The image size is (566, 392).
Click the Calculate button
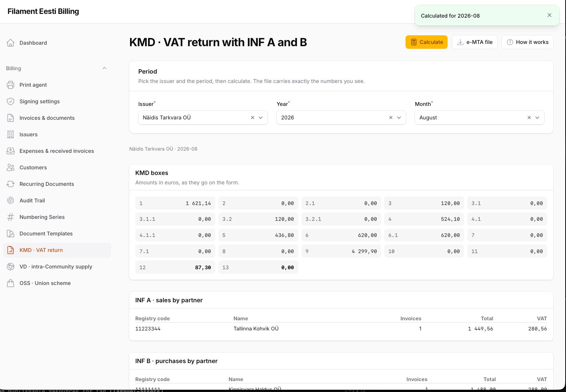point(427,42)
